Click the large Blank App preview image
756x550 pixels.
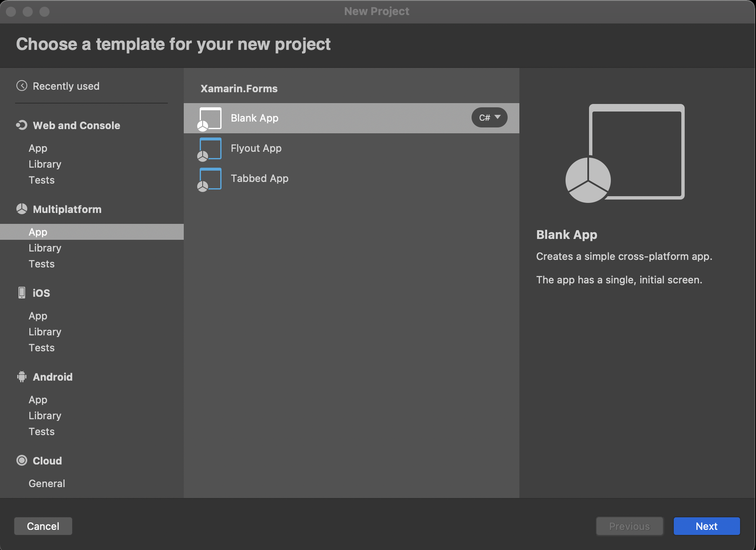coord(625,153)
